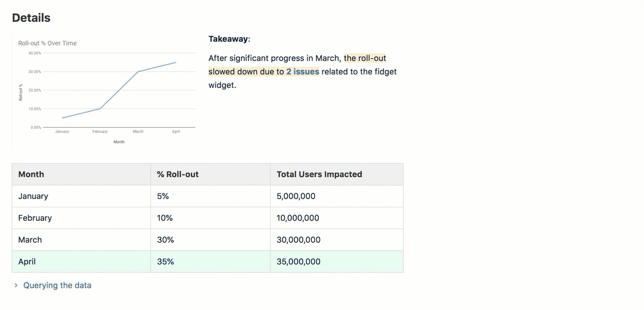
Task: Click the 10,000,000 users cell
Action: tap(298, 218)
